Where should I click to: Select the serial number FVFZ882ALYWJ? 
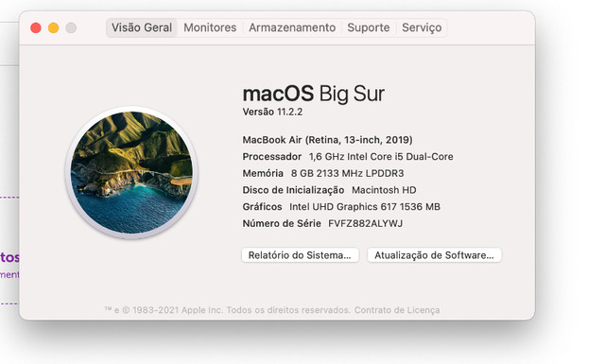(x=365, y=223)
